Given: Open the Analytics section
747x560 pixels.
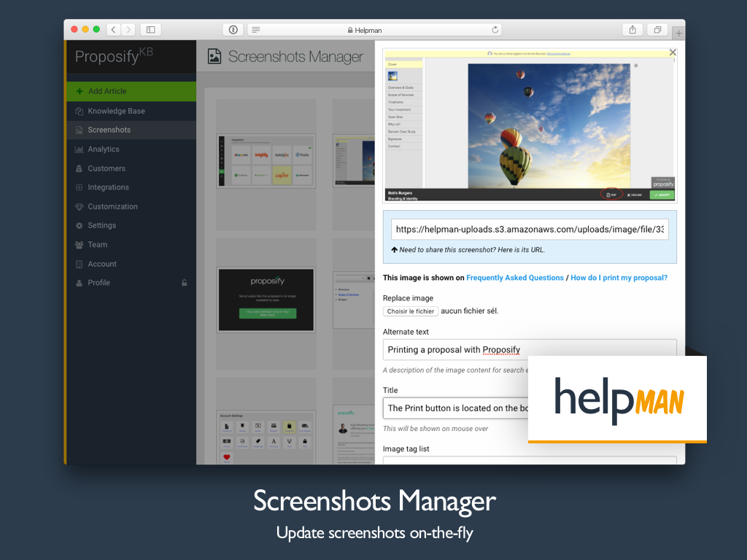Looking at the screenshot, I should click(131, 149).
